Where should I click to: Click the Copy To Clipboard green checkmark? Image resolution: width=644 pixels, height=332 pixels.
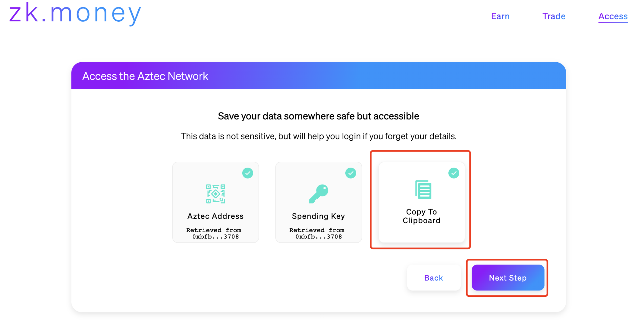pos(454,173)
